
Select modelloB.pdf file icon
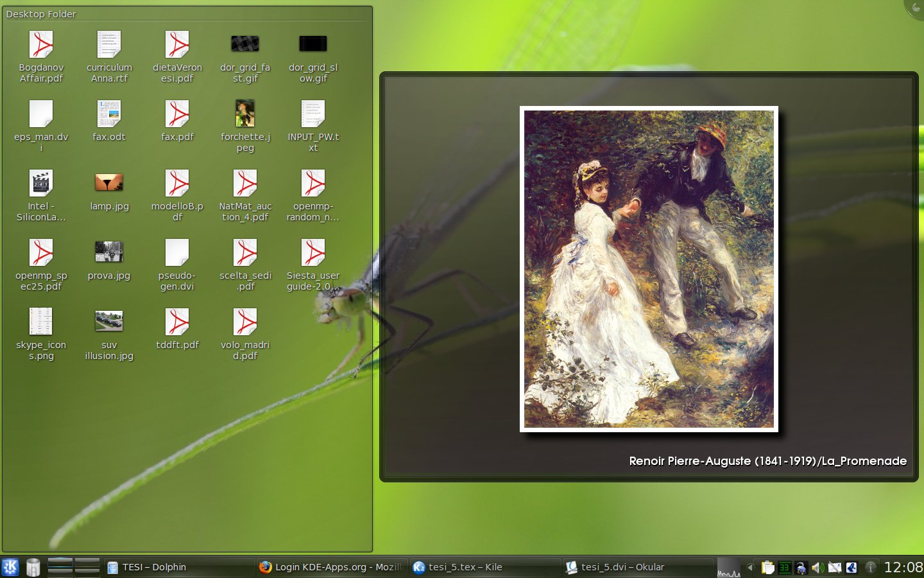pyautogui.click(x=177, y=183)
